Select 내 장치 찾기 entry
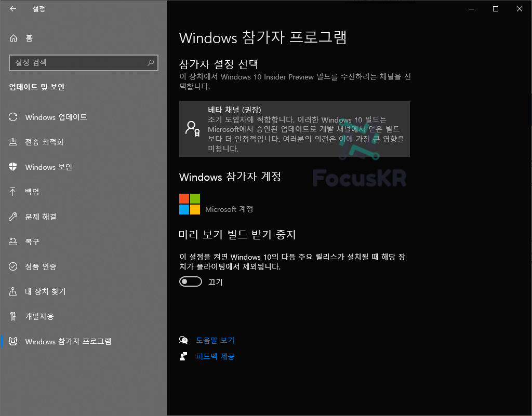The height and width of the screenshot is (416, 532). [x=83, y=291]
